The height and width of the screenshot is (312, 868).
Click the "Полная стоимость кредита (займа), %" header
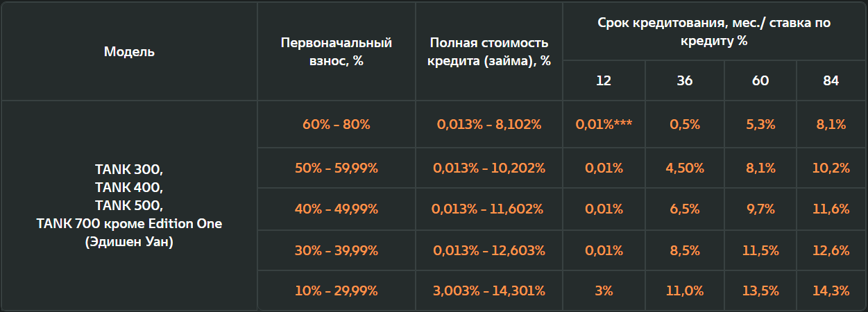(489, 51)
